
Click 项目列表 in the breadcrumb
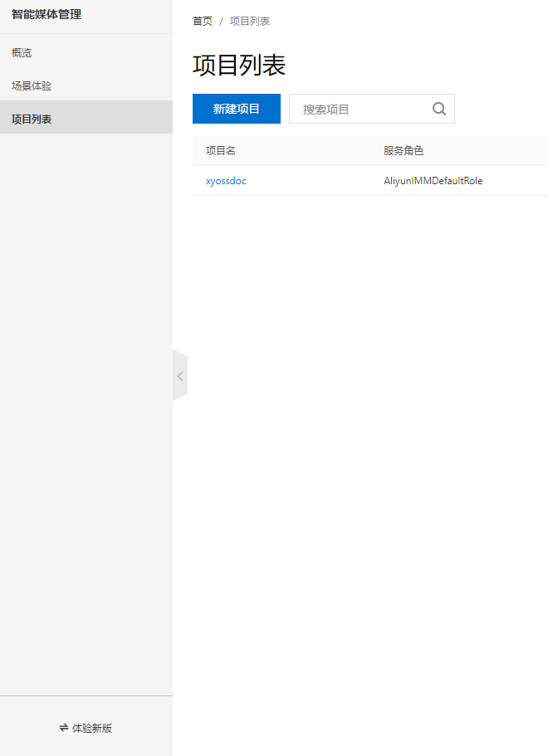[x=250, y=22]
